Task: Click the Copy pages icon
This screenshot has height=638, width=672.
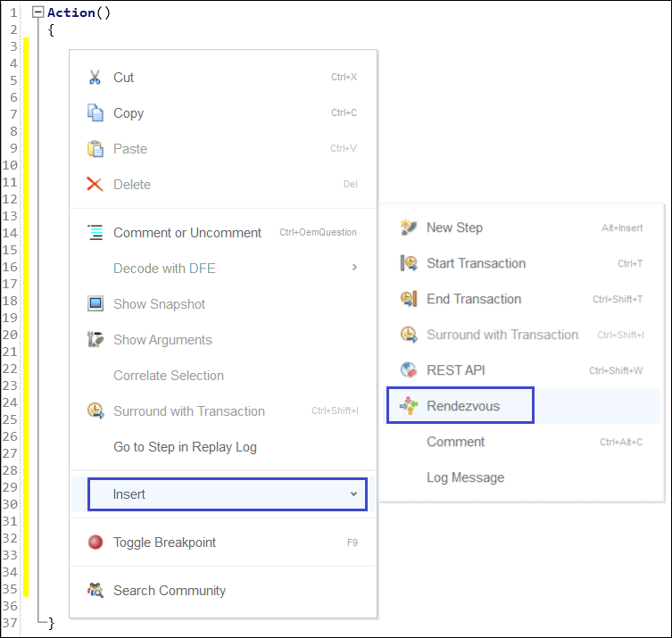Action: click(95, 113)
